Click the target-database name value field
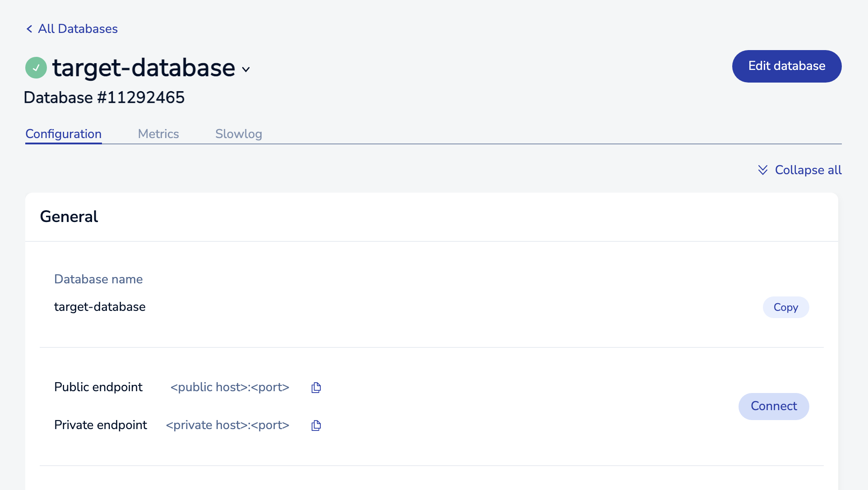Image resolution: width=868 pixels, height=490 pixels. [100, 307]
